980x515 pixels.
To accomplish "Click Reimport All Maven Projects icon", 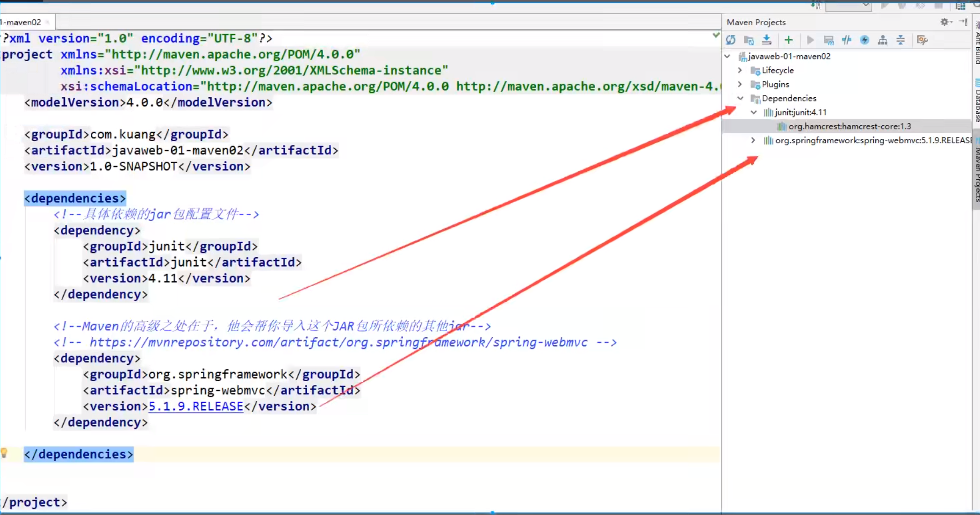I will [731, 40].
